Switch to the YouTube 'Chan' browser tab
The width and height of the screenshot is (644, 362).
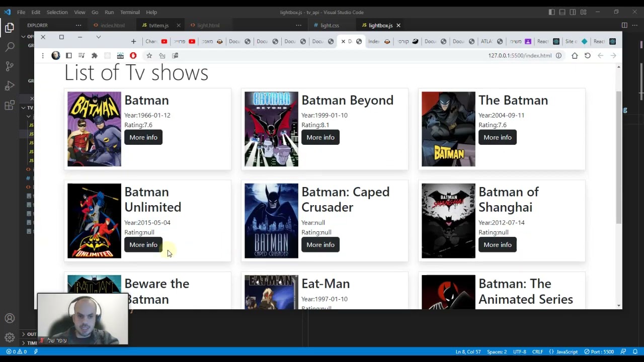(x=155, y=41)
